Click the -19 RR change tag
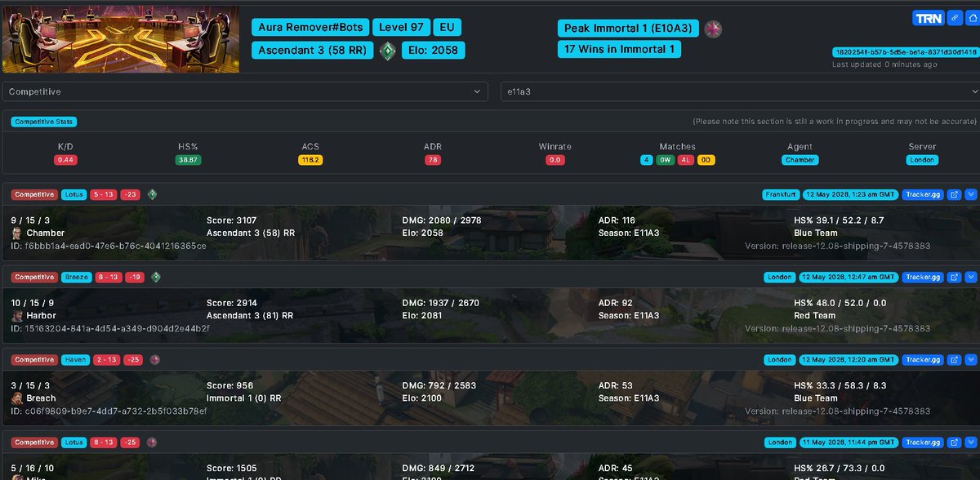This screenshot has height=480, width=980. (135, 278)
